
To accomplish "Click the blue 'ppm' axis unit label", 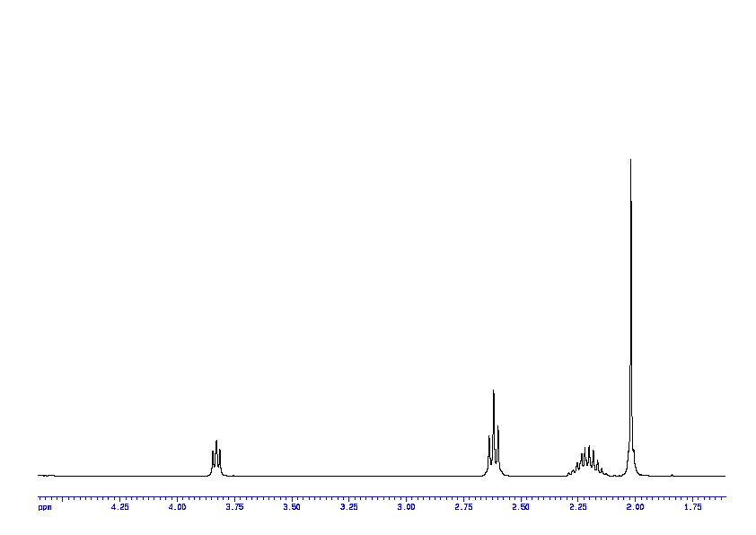I will tap(45, 508).
